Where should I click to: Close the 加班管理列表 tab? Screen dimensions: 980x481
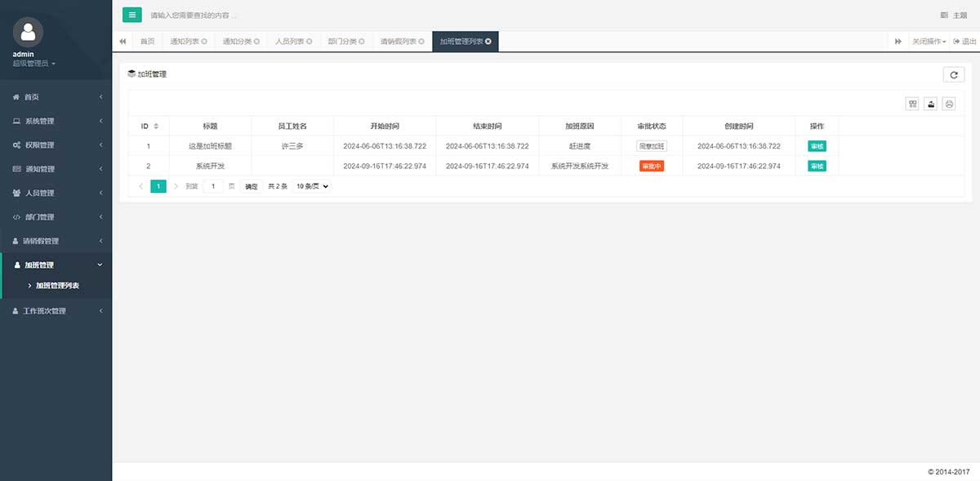click(488, 42)
